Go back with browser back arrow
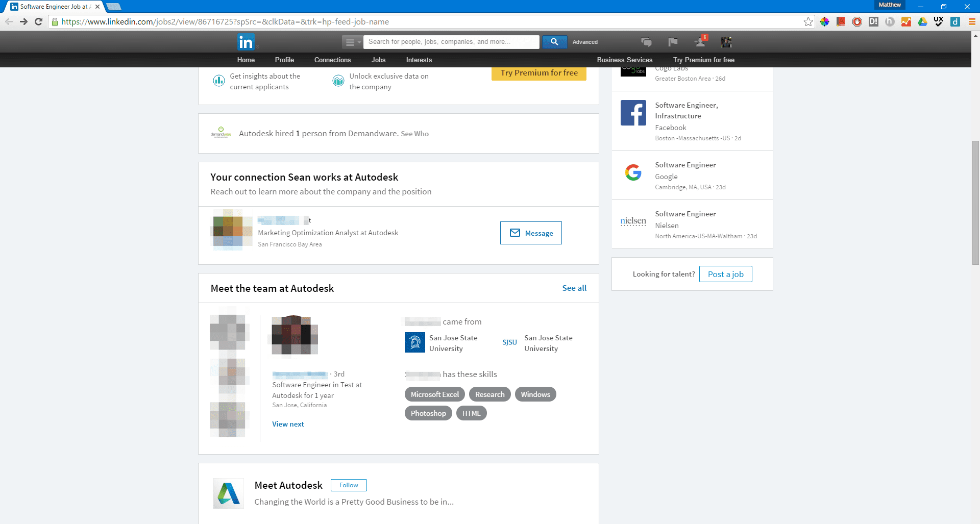 (x=9, y=21)
